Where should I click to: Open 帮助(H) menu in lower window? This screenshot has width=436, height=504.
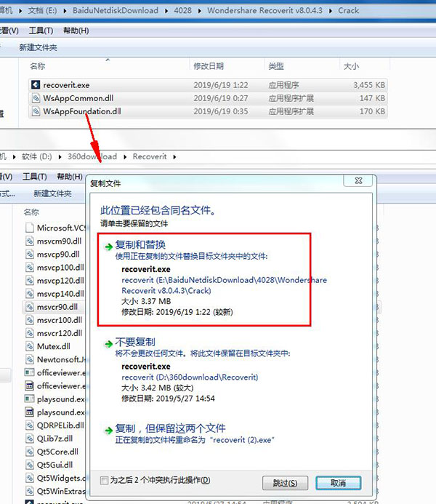coord(70,177)
